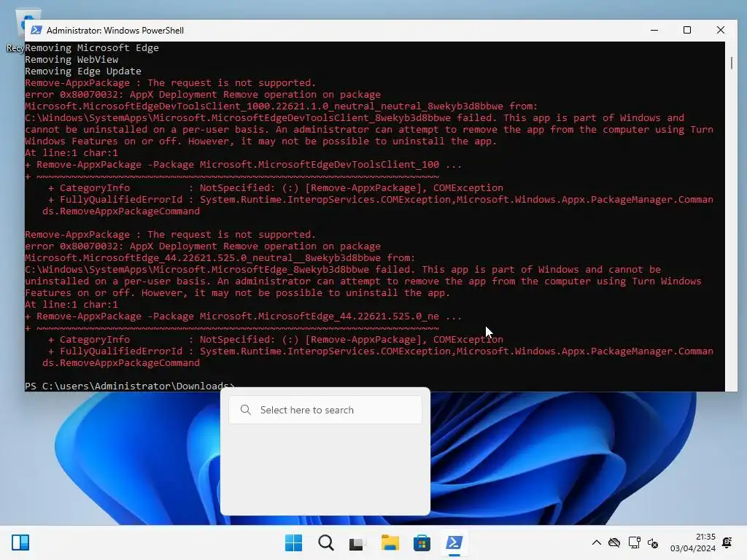Image resolution: width=747 pixels, height=560 pixels.
Task: Maximize the PowerShell window
Action: (687, 30)
